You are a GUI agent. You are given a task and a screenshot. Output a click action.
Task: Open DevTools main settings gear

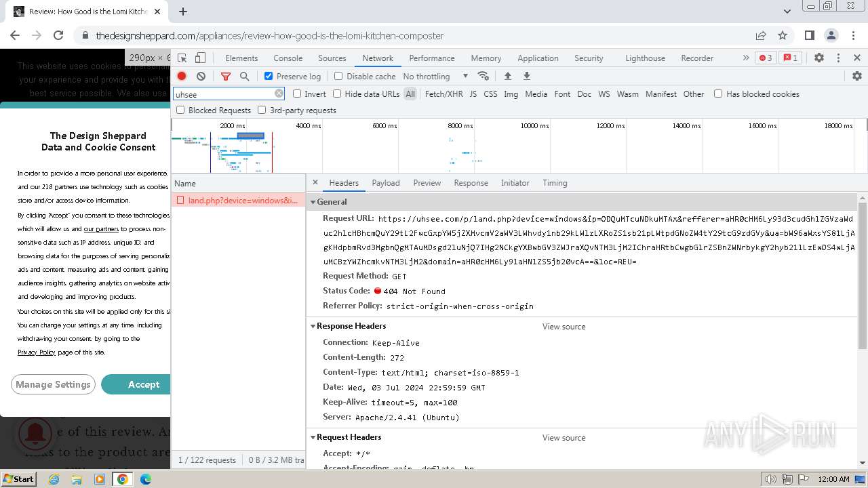819,58
